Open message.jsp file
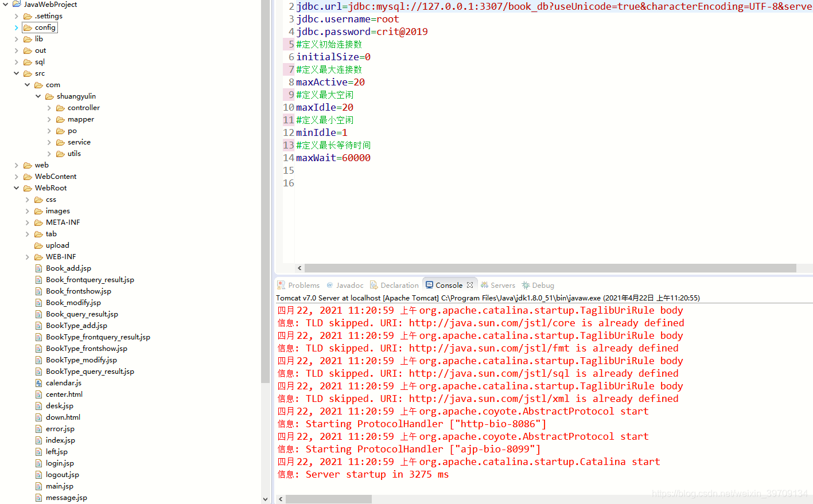 [x=66, y=498]
